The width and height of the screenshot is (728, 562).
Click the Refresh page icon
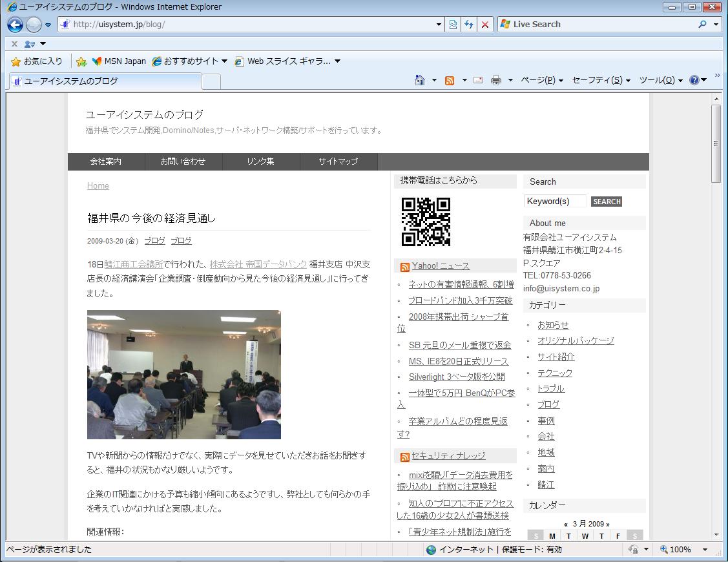point(469,25)
